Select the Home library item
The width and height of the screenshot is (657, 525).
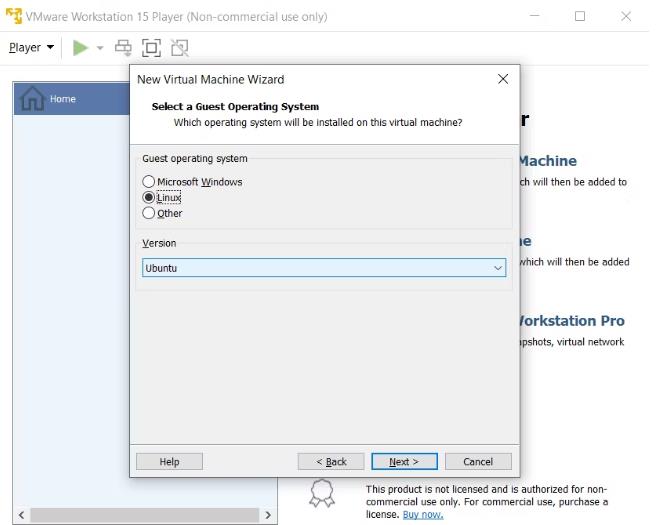pos(72,99)
